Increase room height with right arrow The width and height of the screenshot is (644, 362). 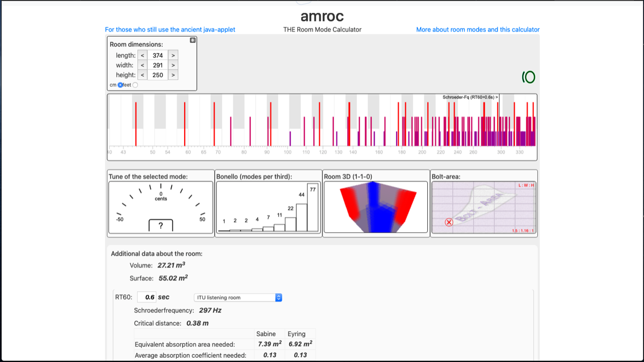point(173,75)
